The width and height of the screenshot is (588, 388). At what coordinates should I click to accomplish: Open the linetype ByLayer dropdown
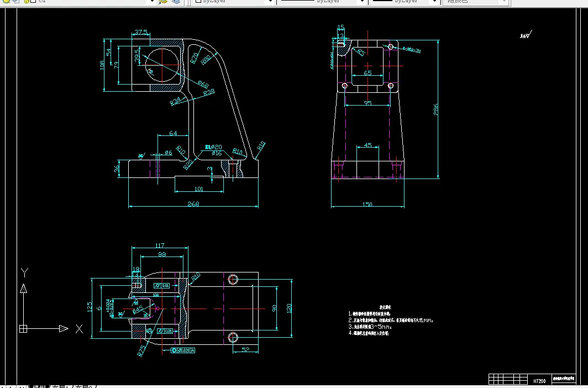pyautogui.click(x=362, y=2)
